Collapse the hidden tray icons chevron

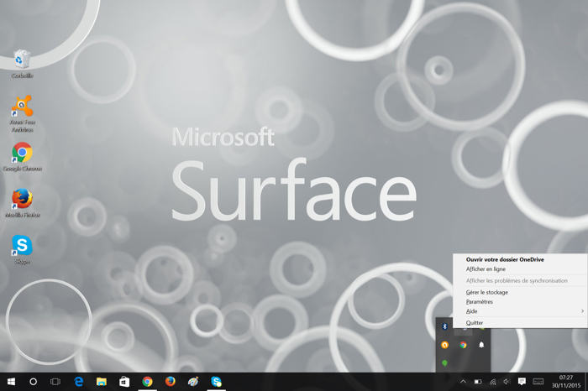(463, 382)
